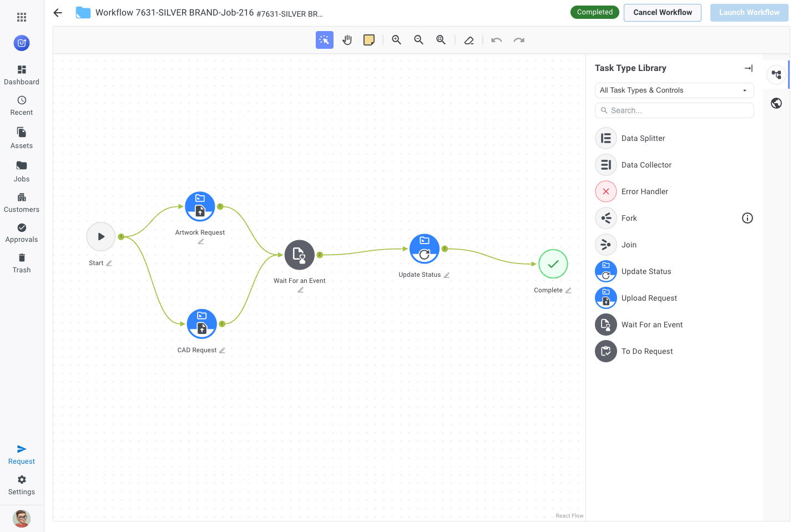Click the Fork info icon

point(747,218)
